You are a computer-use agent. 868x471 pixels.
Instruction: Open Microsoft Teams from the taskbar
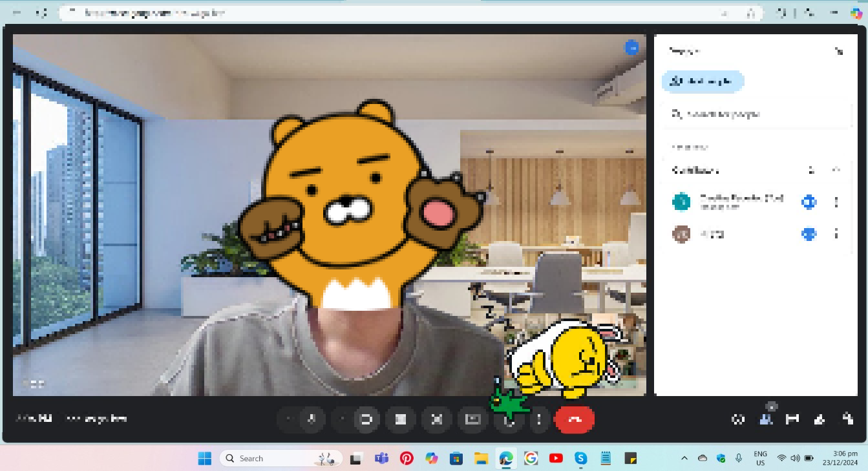coord(381,458)
